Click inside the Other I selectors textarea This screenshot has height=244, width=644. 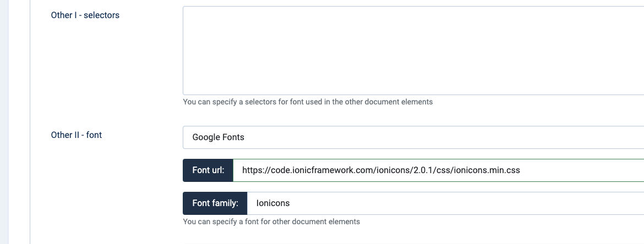point(413,51)
